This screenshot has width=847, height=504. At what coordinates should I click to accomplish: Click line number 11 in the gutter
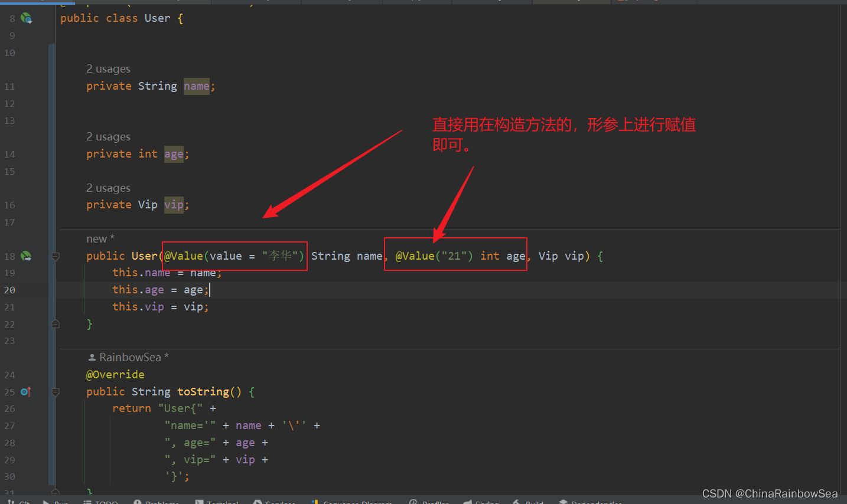click(9, 86)
